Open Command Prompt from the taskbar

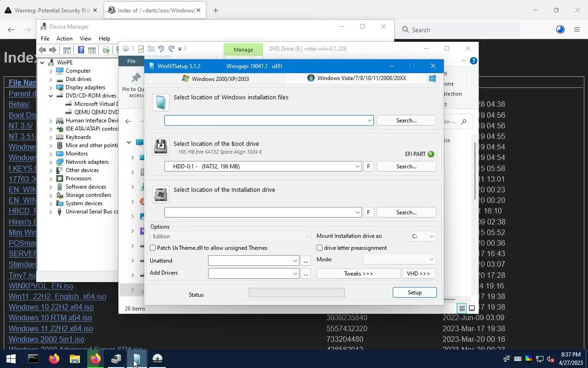[x=33, y=359]
